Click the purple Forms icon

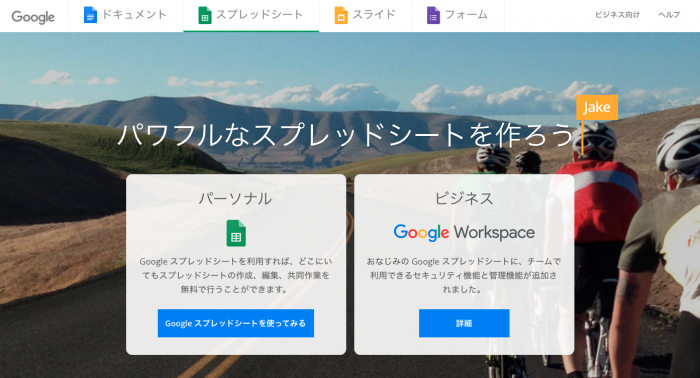[433, 15]
